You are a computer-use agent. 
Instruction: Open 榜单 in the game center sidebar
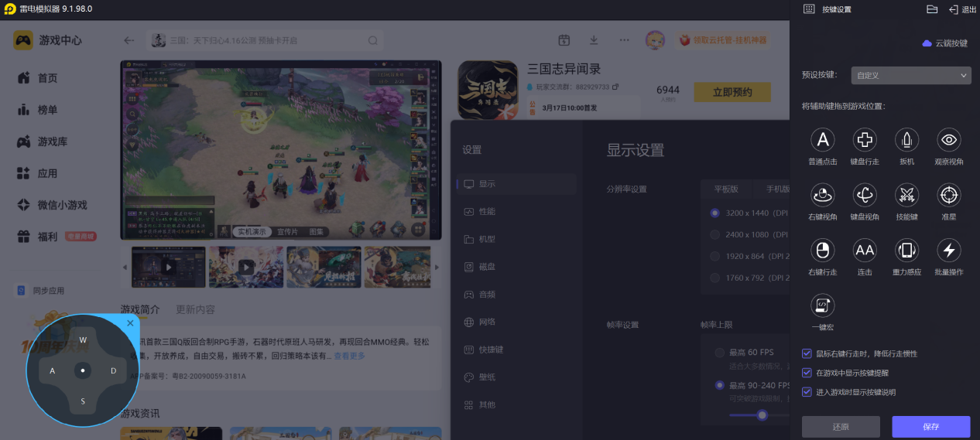48,110
